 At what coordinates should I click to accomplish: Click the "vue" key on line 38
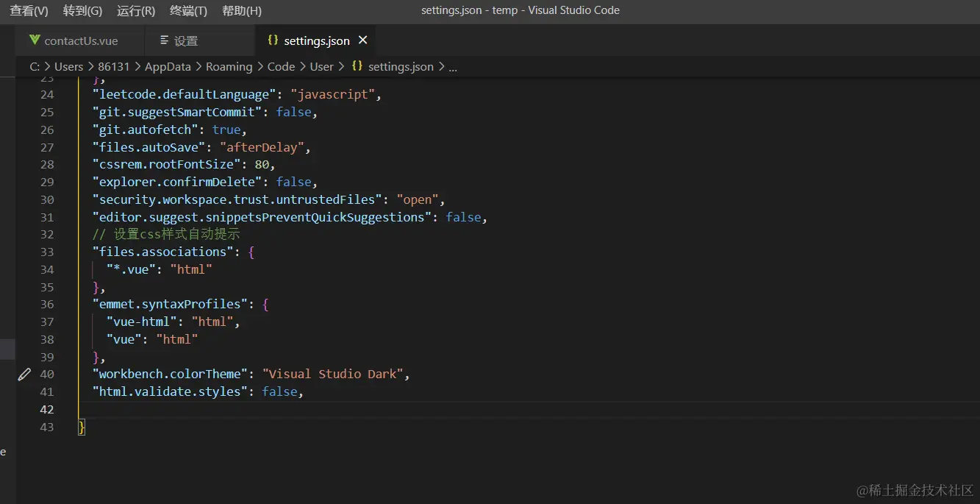124,339
